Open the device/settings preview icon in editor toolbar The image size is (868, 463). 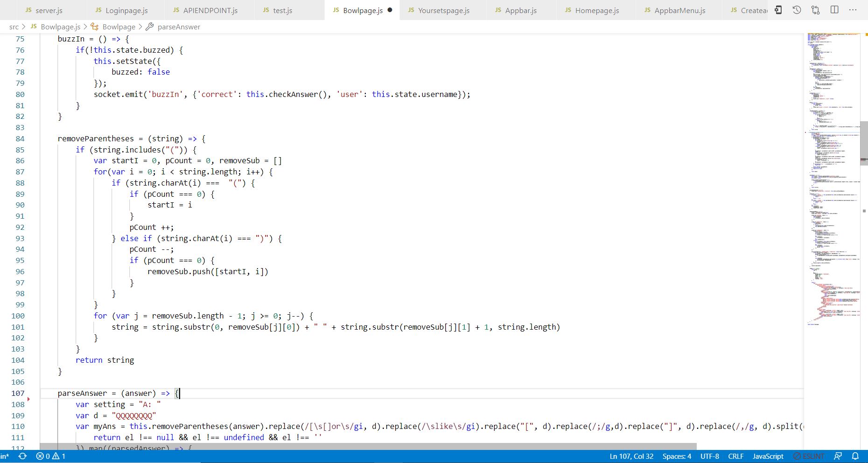click(x=778, y=10)
